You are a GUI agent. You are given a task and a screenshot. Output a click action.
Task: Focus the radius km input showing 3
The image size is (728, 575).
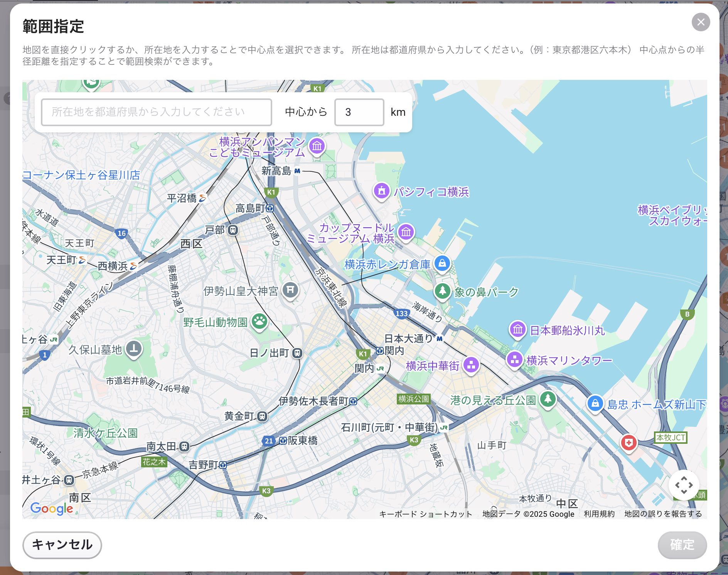pos(359,112)
